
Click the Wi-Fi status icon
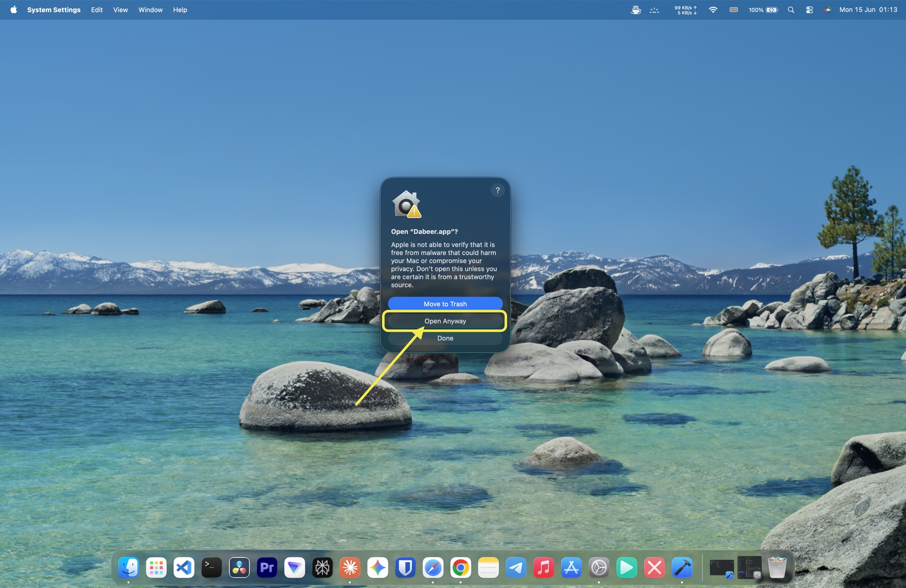(713, 10)
